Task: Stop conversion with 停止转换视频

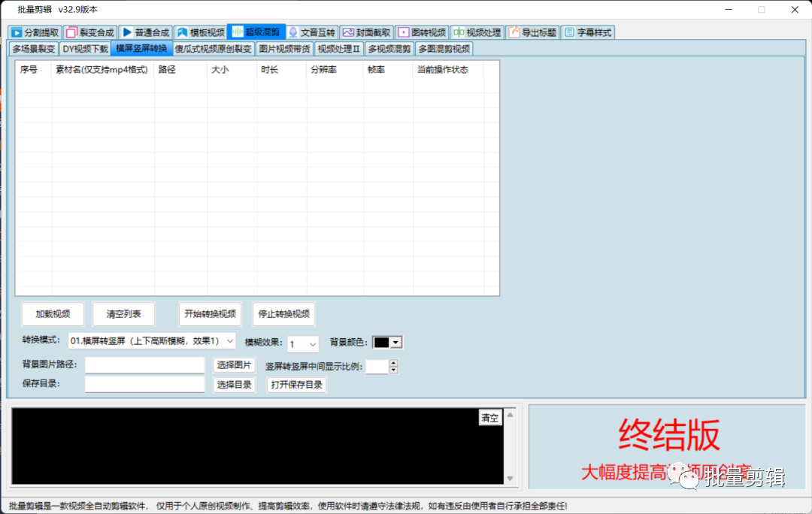Action: click(283, 313)
